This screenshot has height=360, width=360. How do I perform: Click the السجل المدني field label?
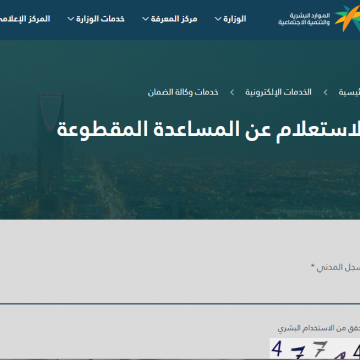click(335, 267)
